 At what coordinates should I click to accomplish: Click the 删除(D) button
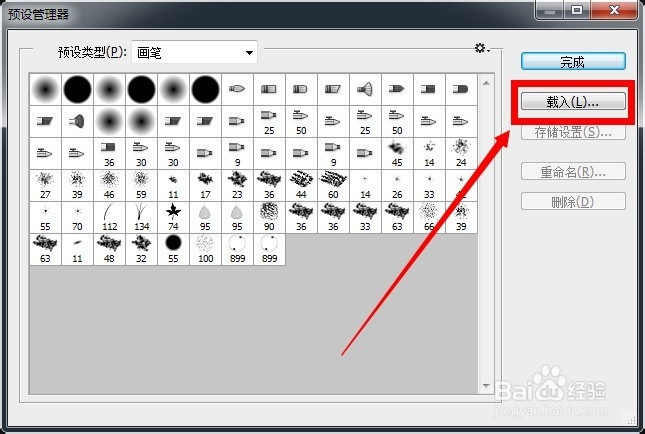(573, 202)
